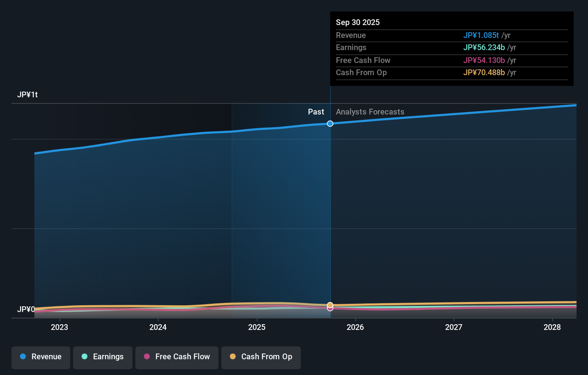Expand the Sep 30 2025 tooltip header
The height and width of the screenshot is (375, 588).
[x=358, y=22]
